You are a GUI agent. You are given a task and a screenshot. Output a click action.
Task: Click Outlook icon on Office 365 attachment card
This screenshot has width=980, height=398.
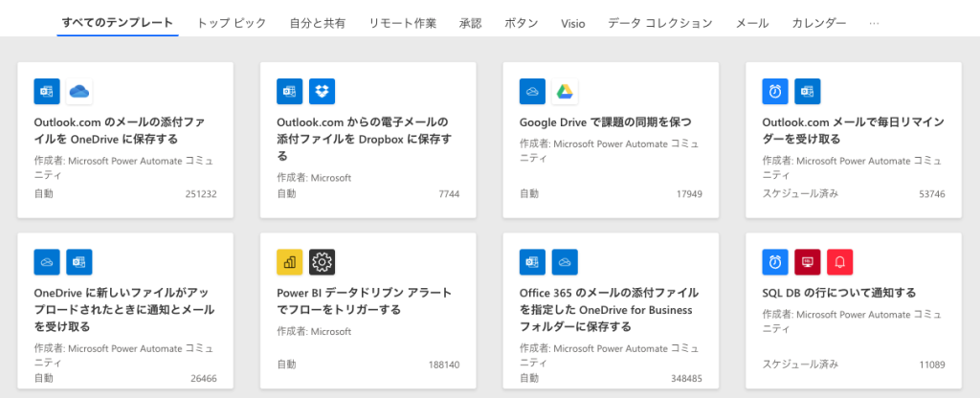(x=532, y=262)
